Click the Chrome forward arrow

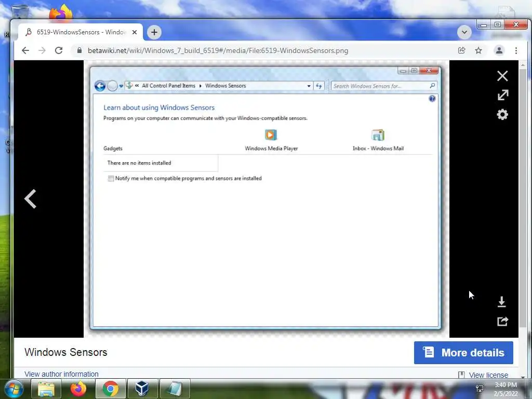point(42,50)
